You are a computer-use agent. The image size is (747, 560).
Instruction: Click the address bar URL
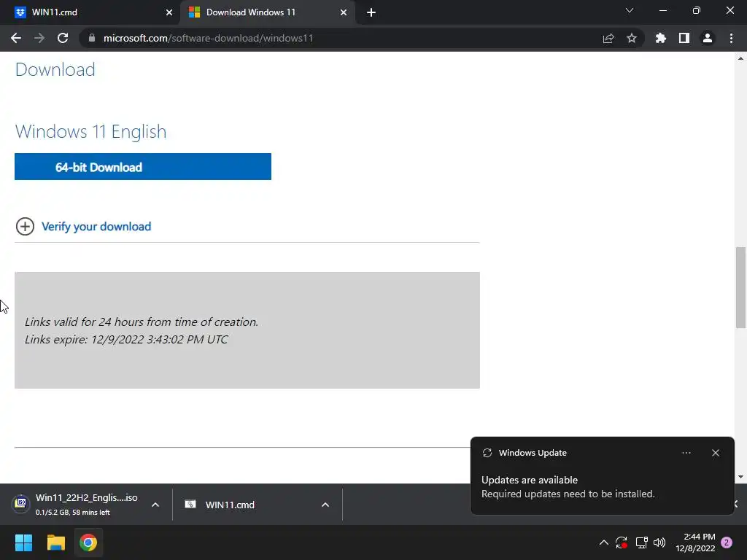click(208, 38)
